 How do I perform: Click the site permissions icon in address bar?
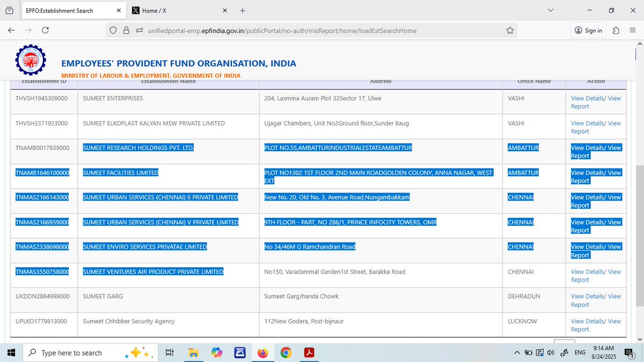click(140, 31)
